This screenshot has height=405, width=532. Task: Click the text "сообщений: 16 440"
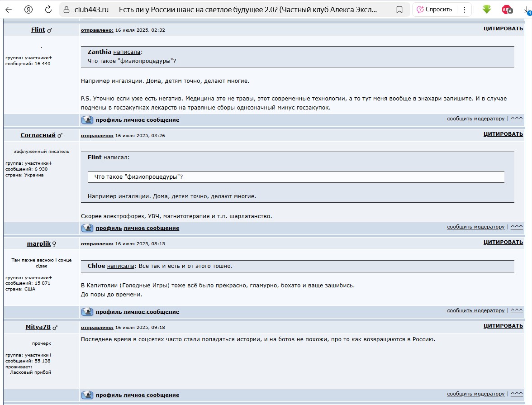click(28, 63)
